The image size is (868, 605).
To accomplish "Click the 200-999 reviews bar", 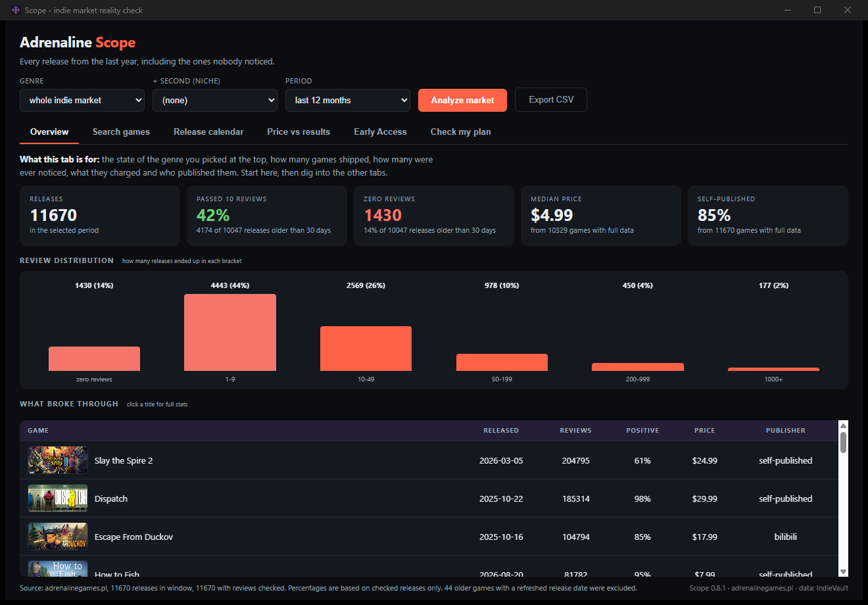I will point(638,367).
